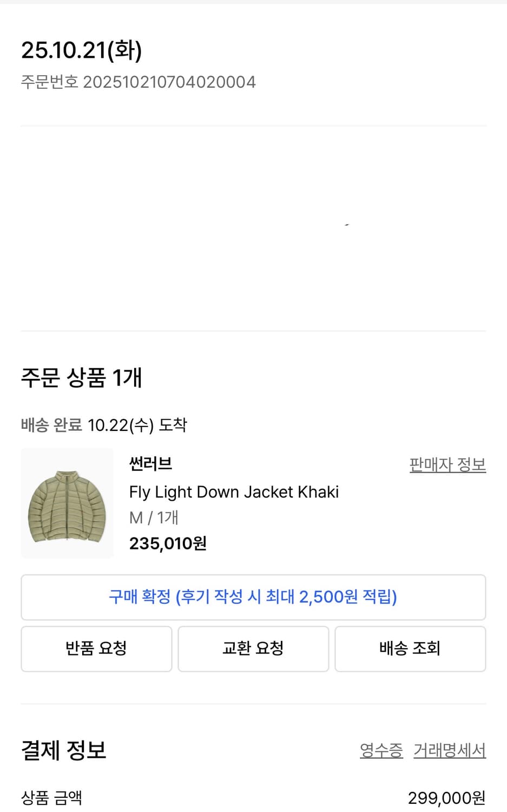
Task: Open the 판매자 정보 seller info link
Action: coord(447,465)
